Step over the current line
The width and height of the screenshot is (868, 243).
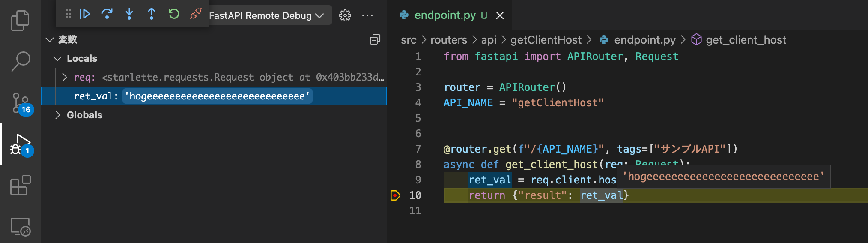click(x=107, y=14)
